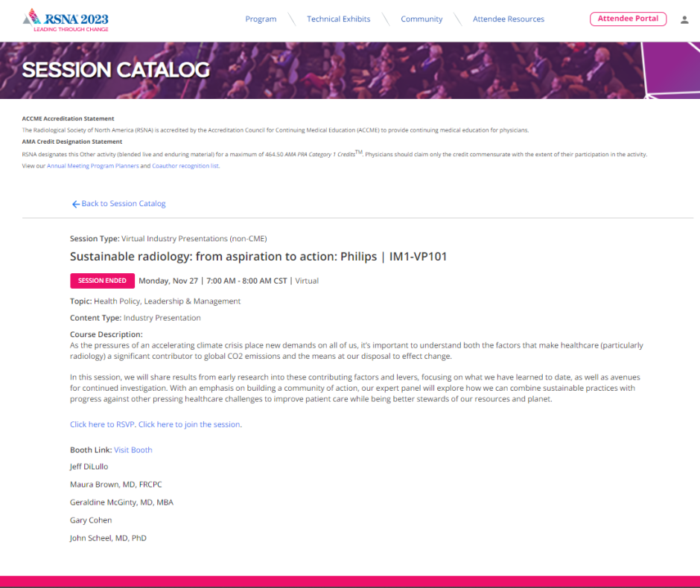700x588 pixels.
Task: Click the RSNA 2023 logo
Action: [66, 19]
